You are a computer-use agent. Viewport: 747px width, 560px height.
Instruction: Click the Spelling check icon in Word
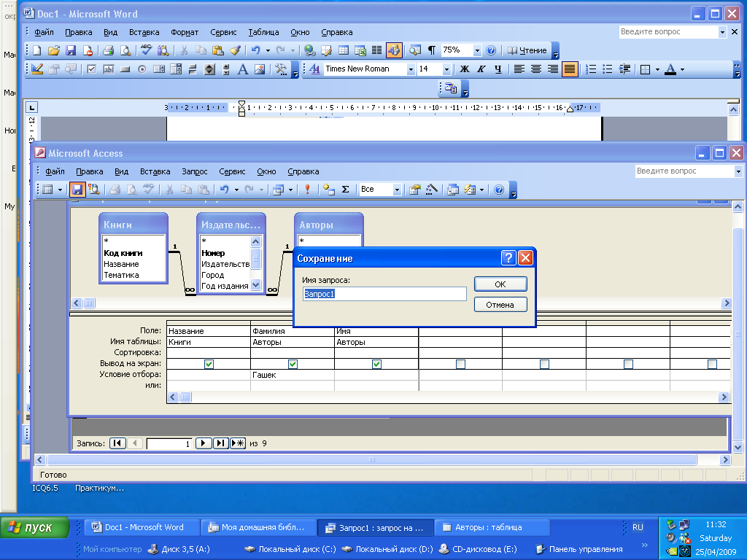point(146,50)
